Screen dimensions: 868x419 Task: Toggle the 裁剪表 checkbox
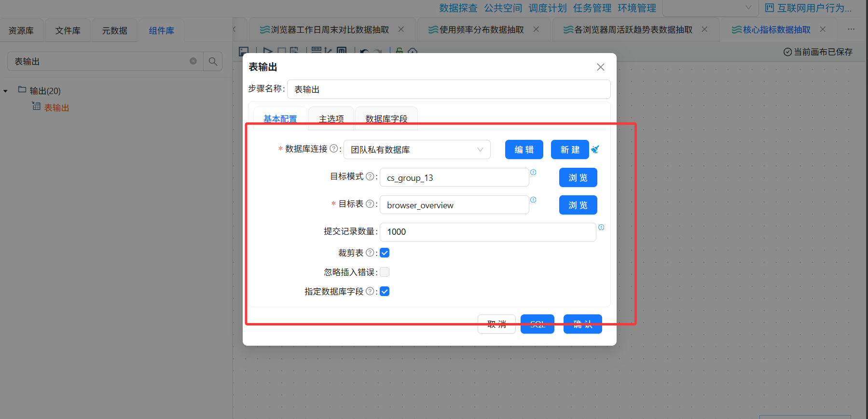pos(385,253)
